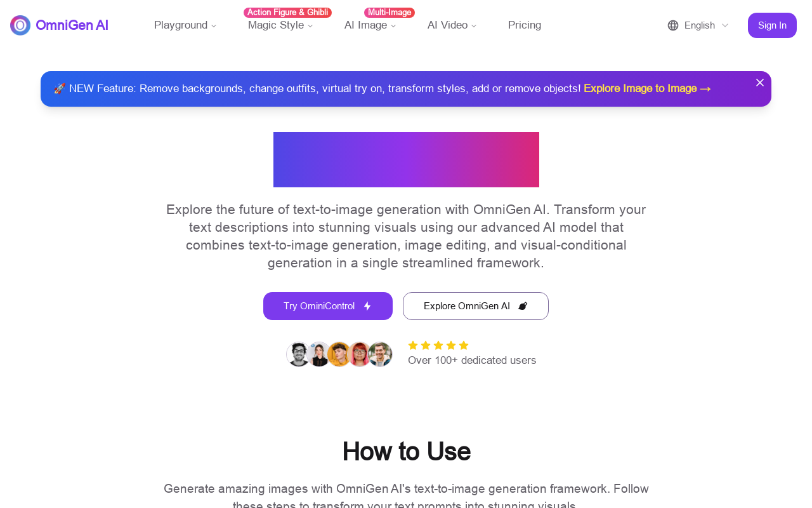The height and width of the screenshot is (508, 812).
Task: Open the English language selector
Action: coord(698,25)
